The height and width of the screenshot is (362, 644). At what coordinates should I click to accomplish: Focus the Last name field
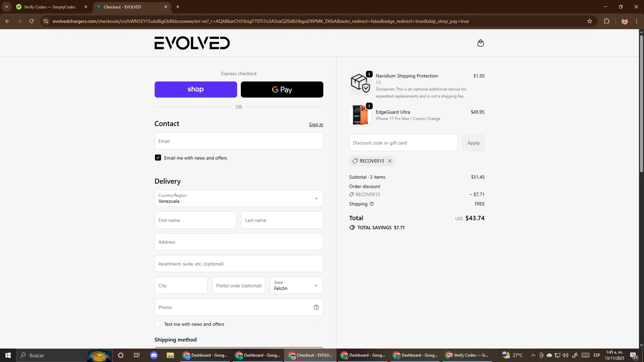[x=282, y=220]
